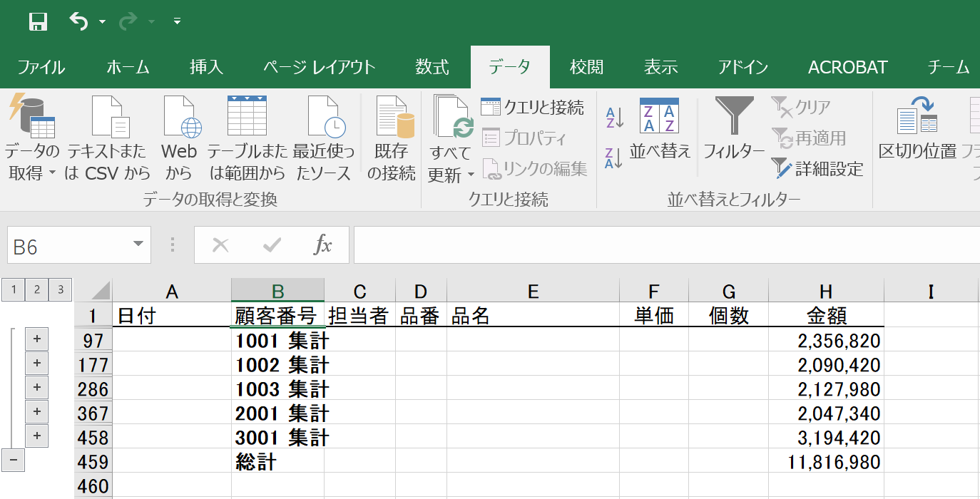Expand the 1001 集計 group
The image size is (980, 499).
[x=36, y=339]
